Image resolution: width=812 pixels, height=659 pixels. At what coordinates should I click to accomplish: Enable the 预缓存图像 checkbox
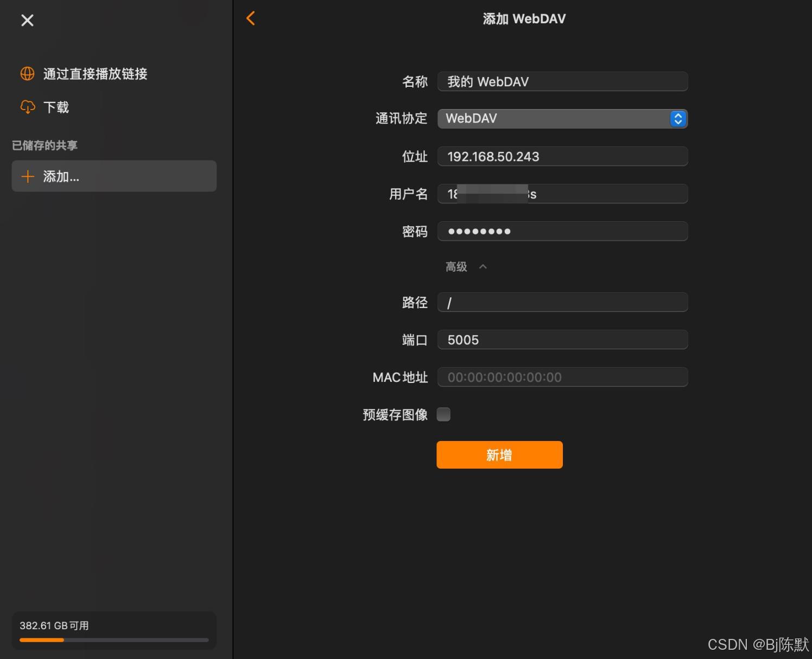(443, 414)
